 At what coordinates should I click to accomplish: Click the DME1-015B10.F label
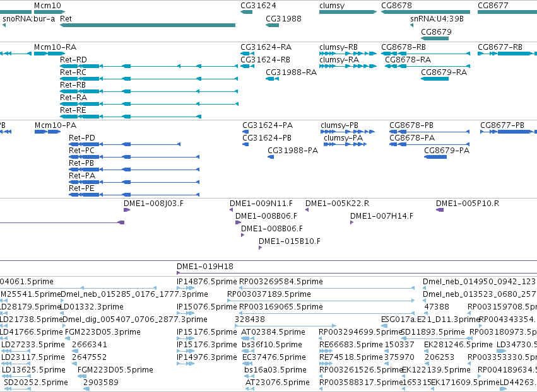click(290, 241)
